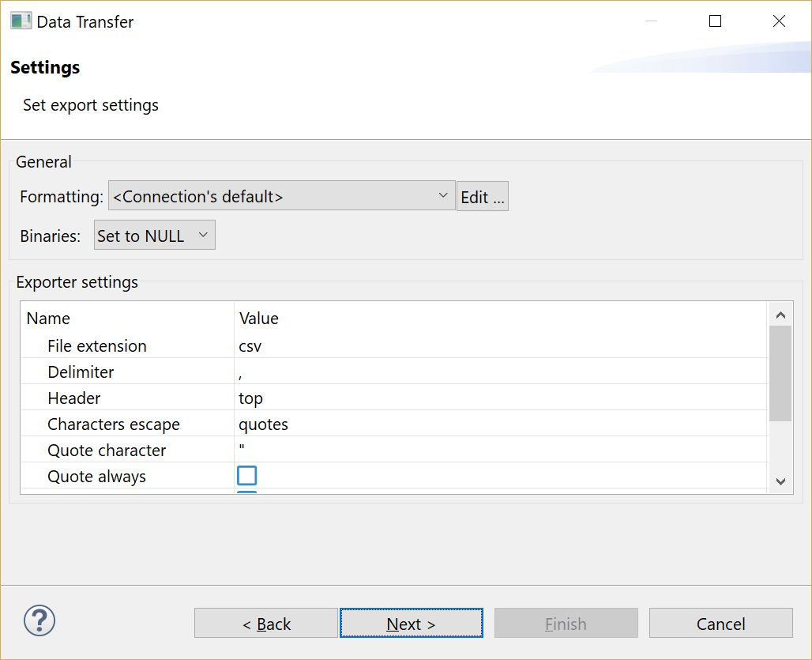Enable the checkbox below Quote always
This screenshot has width=812, height=660.
coord(248,491)
